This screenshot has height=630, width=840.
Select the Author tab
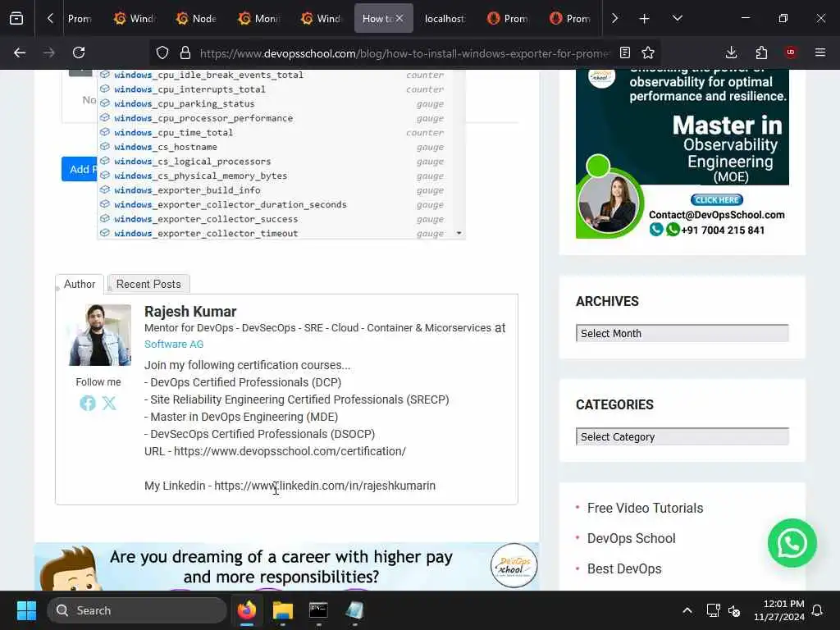pos(80,284)
